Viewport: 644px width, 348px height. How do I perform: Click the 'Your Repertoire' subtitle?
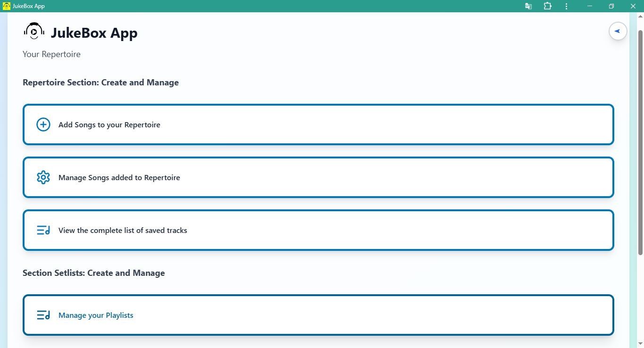(51, 54)
